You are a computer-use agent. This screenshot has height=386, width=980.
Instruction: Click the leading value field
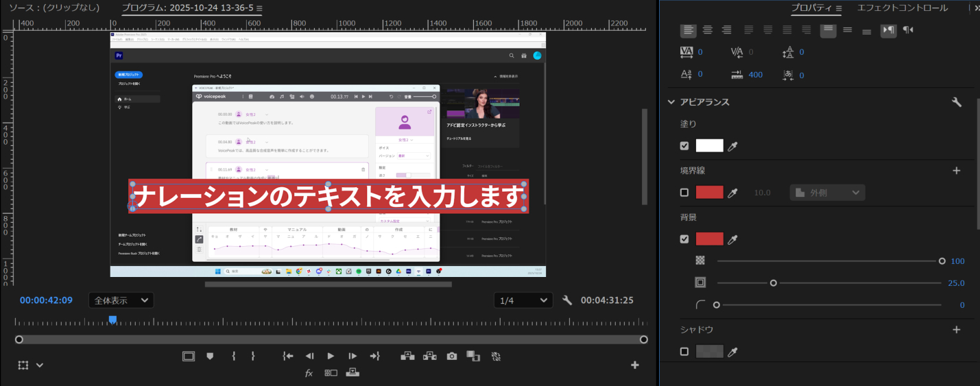802,52
